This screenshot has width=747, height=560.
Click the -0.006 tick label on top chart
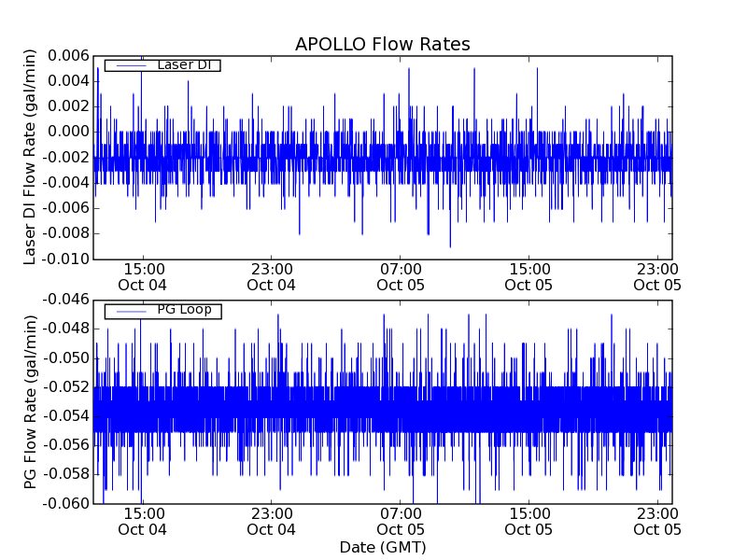pos(65,208)
